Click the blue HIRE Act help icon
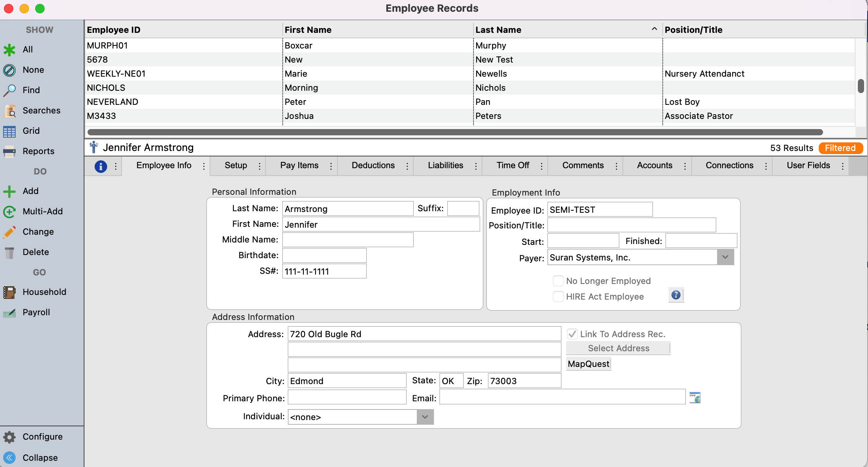The height and width of the screenshot is (467, 868). coord(676,295)
